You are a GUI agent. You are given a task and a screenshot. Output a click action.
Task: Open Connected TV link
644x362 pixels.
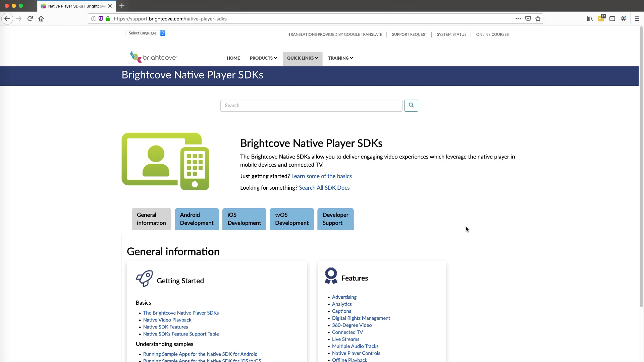point(347,333)
